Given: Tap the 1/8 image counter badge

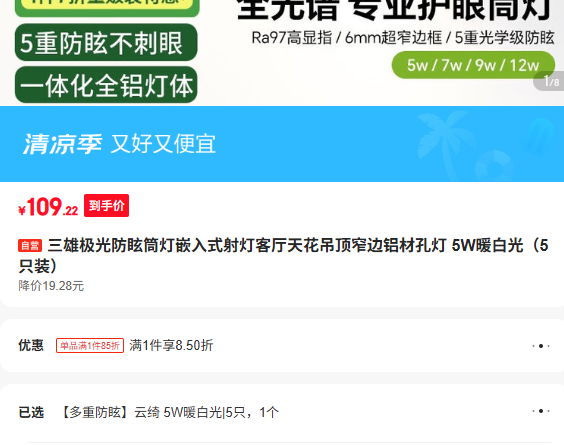Looking at the screenshot, I should [x=550, y=81].
